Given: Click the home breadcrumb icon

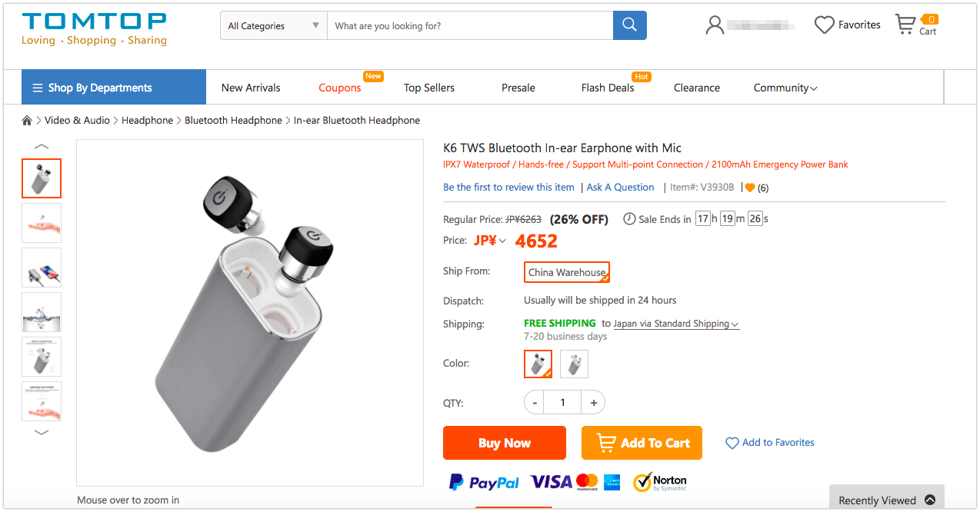Looking at the screenshot, I should 27,121.
